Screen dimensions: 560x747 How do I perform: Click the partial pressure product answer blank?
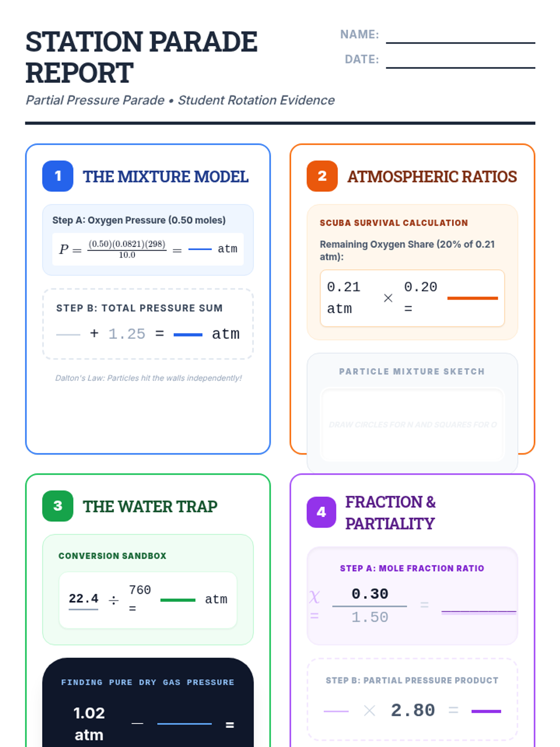coord(486,711)
